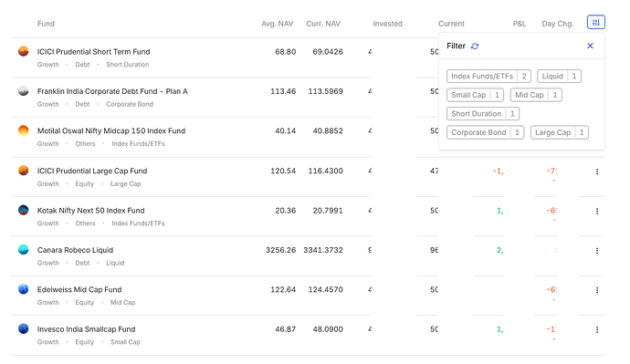Open options menu for ICICI Prudential Large Cap Fund
The image size is (630, 364).
pyautogui.click(x=597, y=172)
